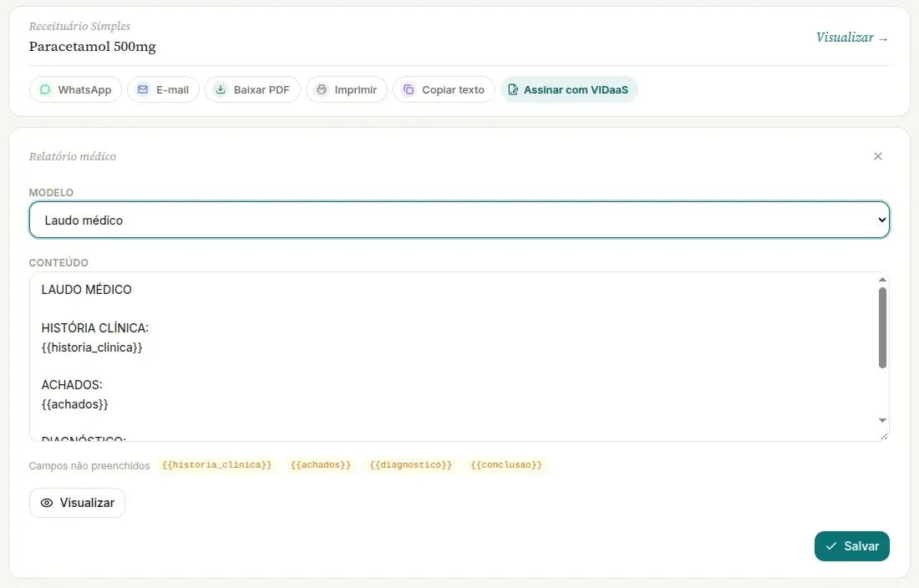919x588 pixels.
Task: Save the medical report with Salvar
Action: point(851,546)
